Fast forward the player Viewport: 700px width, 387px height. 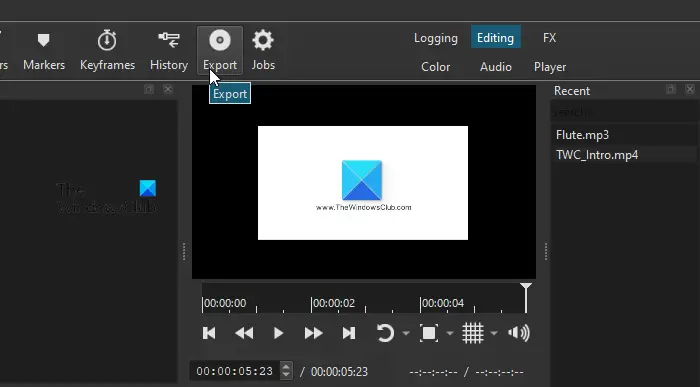click(313, 333)
